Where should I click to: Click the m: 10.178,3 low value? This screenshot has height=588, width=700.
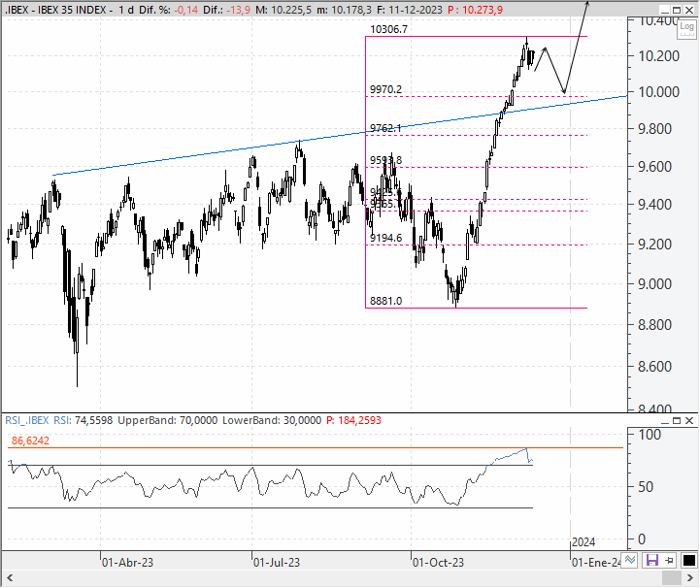[x=344, y=10]
